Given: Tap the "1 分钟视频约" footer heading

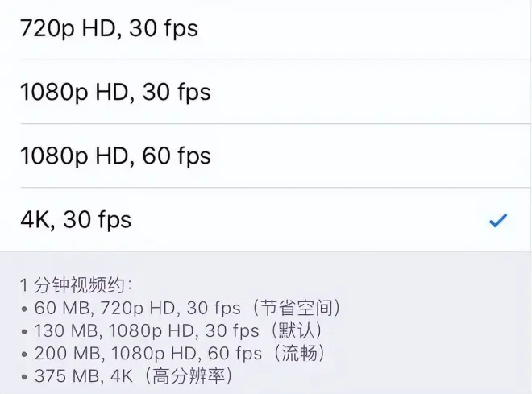Looking at the screenshot, I should coord(77,284).
